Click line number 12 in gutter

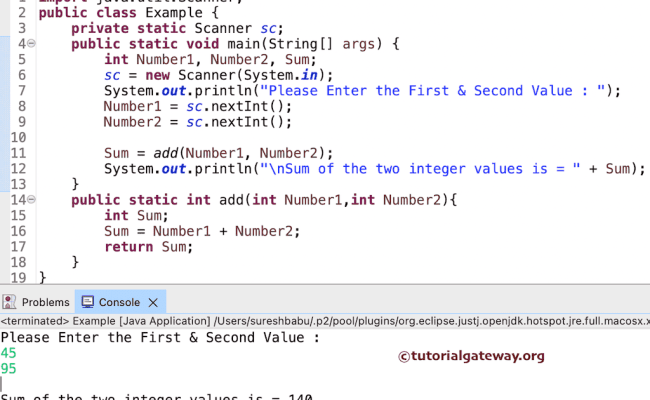pos(18,168)
